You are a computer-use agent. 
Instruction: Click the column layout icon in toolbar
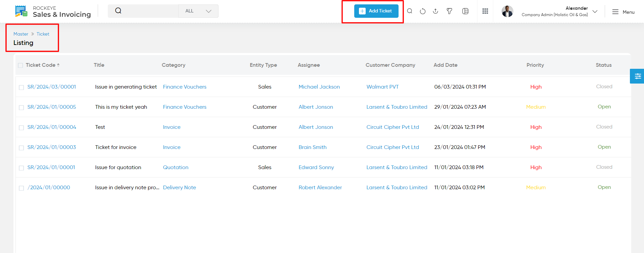(465, 11)
